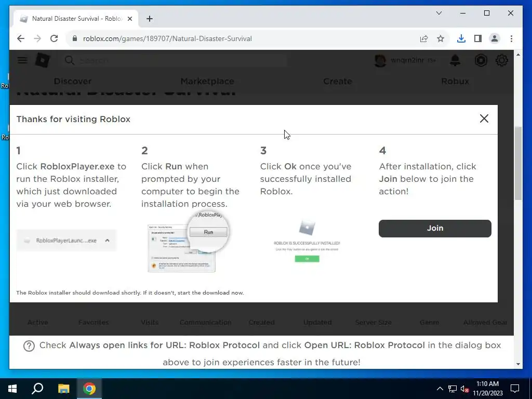
Task: Toggle the Chrome side panel icon
Action: coord(478,38)
